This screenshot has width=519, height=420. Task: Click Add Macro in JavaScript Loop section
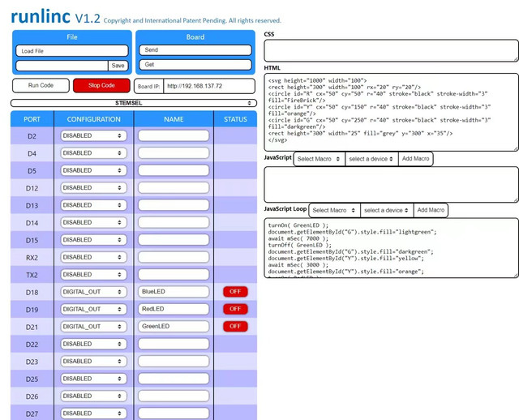point(431,210)
